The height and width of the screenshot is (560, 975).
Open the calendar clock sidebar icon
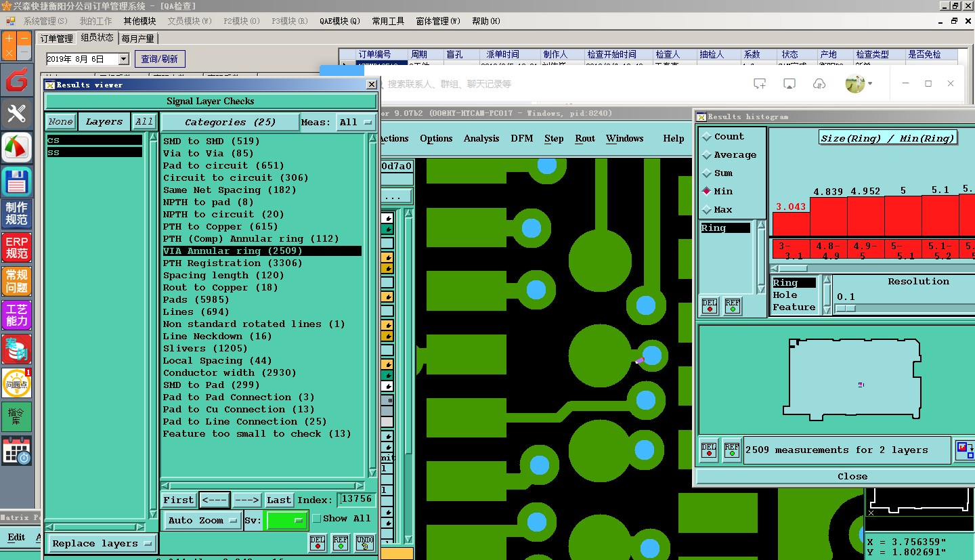pyautogui.click(x=16, y=450)
